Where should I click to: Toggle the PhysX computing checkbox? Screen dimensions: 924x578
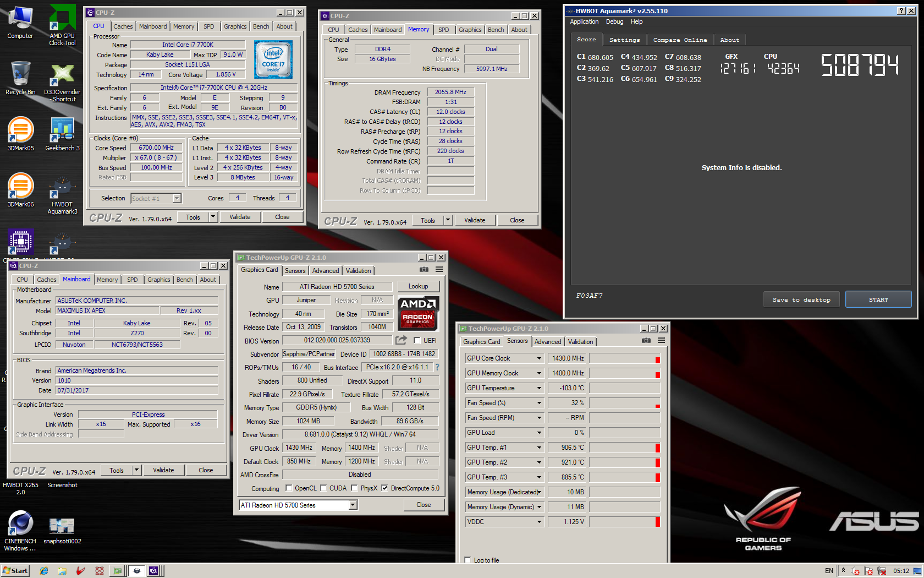(x=355, y=488)
